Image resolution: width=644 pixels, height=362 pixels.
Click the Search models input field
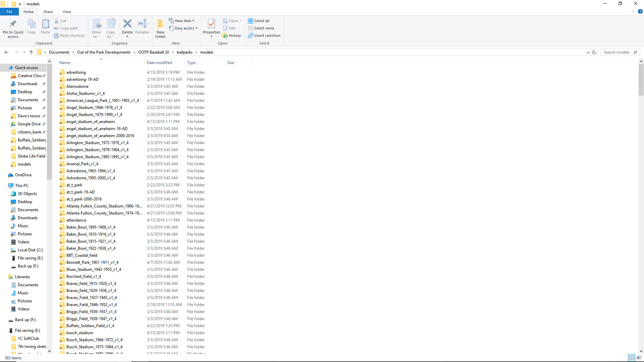click(616, 52)
